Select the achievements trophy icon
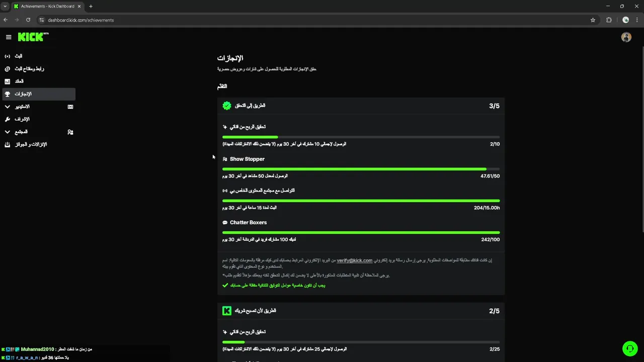This screenshot has width=644, height=362. pyautogui.click(x=7, y=94)
